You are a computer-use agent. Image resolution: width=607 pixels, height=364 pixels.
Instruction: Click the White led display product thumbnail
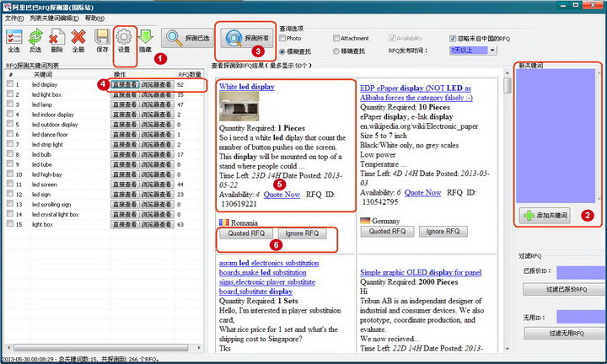[239, 106]
